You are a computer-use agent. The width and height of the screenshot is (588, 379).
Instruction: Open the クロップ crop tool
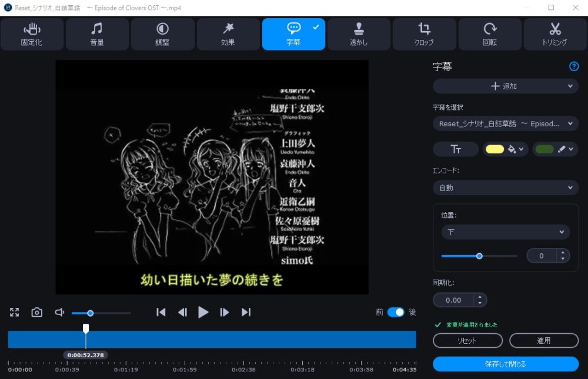pyautogui.click(x=424, y=34)
